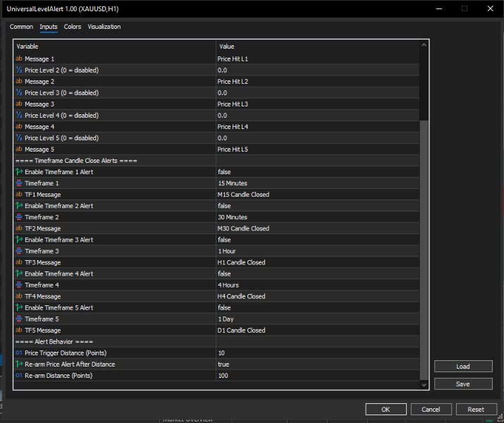Click the string icon beside TF4 Message
Image resolution: width=504 pixels, height=423 pixels.
point(19,296)
